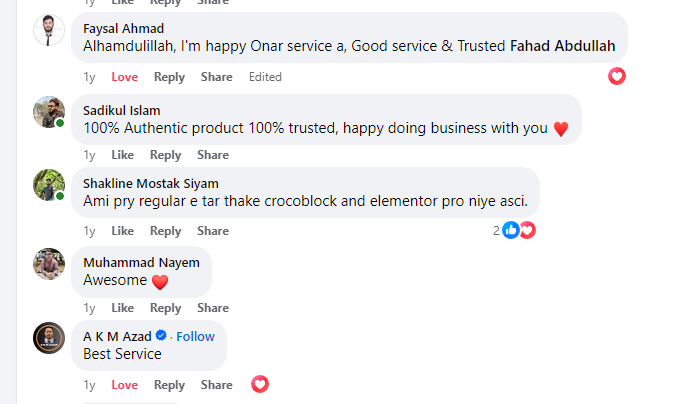Viewport: 693px width, 404px height.
Task: Open Muhammad Nayem's profile picture
Action: (x=49, y=263)
